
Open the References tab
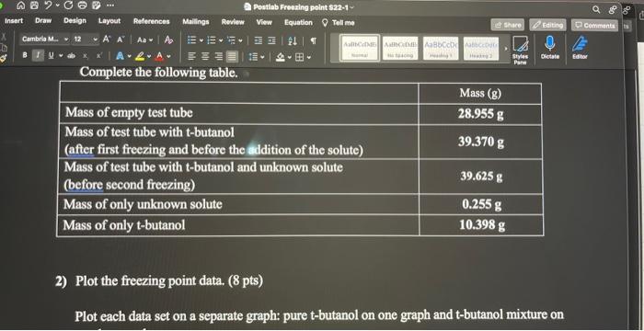pos(151,21)
